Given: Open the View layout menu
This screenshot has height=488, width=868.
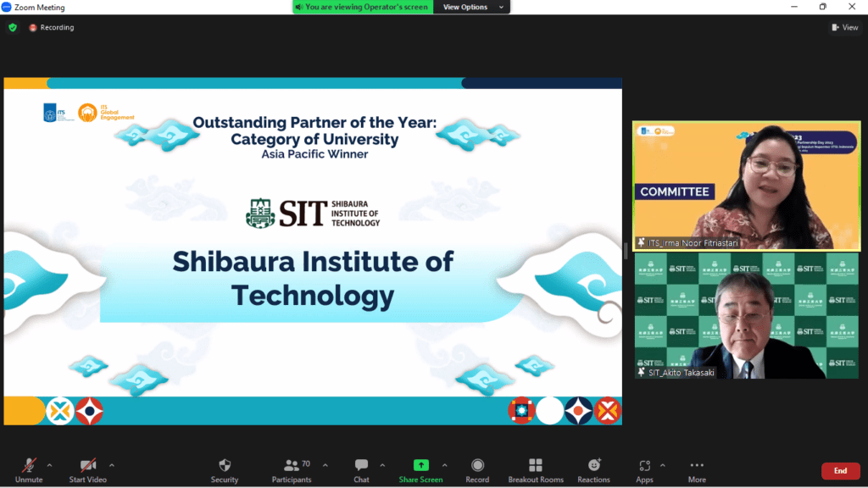Looking at the screenshot, I should point(844,27).
